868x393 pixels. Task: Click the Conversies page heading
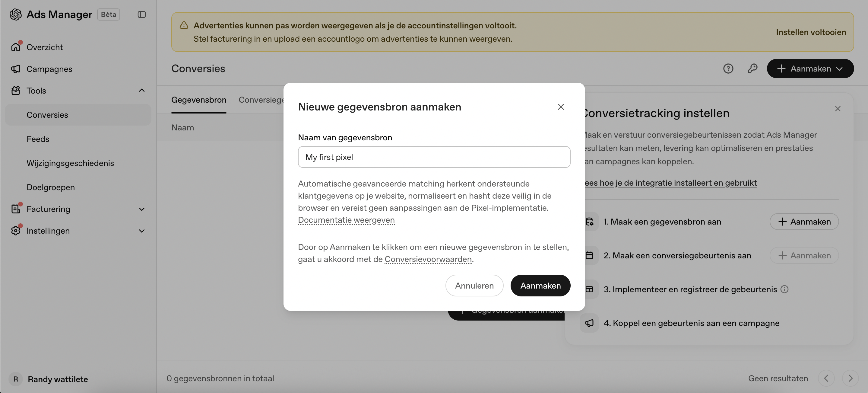click(198, 69)
